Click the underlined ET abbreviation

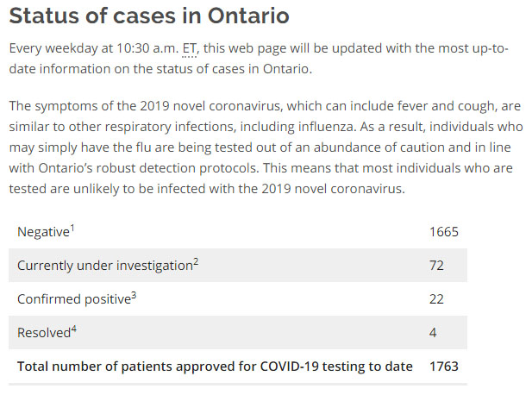(x=190, y=48)
